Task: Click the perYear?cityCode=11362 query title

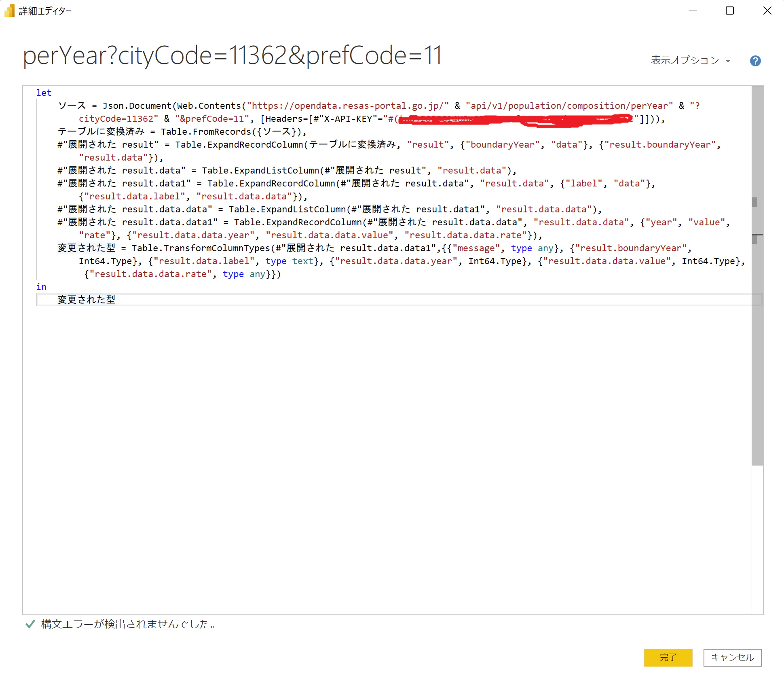Action: pyautogui.click(x=232, y=55)
